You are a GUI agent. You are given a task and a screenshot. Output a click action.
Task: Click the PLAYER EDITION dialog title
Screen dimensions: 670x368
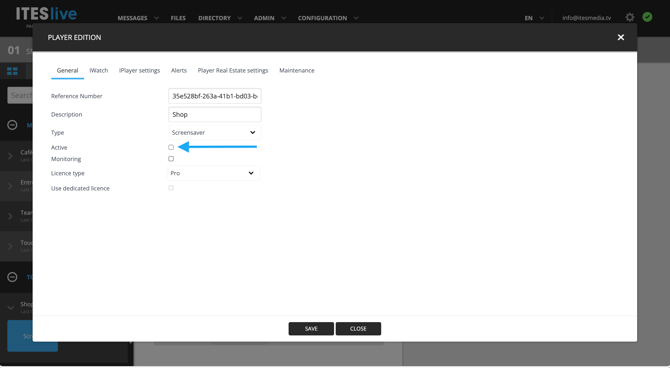(74, 38)
